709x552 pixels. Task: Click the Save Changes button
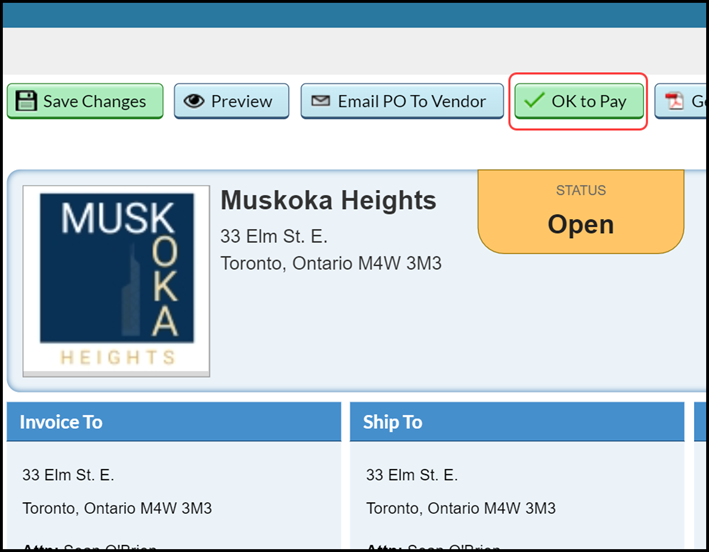[x=85, y=101]
